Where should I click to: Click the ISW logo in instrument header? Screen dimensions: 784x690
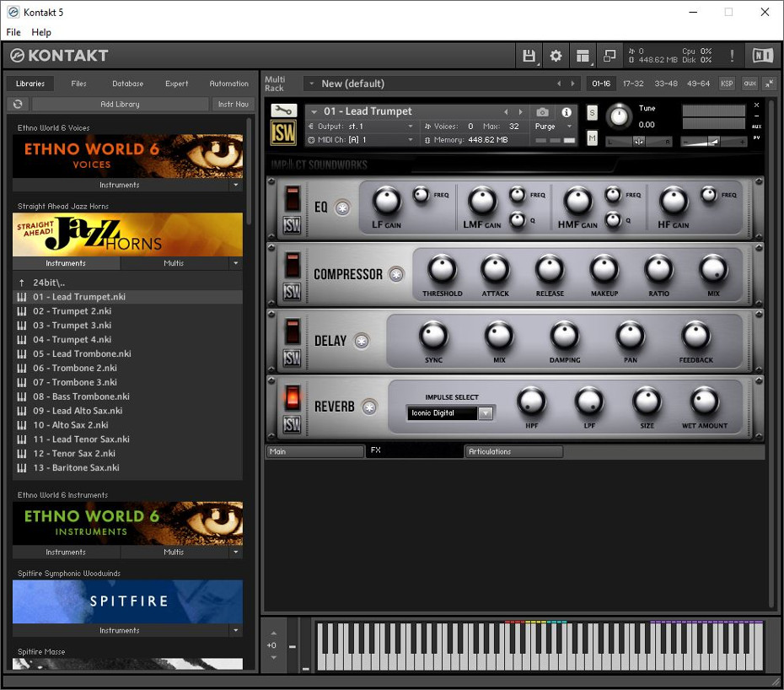point(283,132)
